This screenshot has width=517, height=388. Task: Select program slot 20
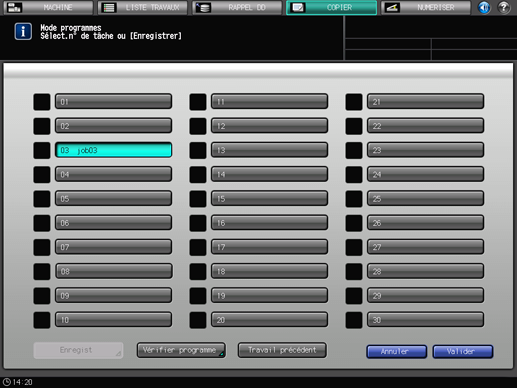269,320
